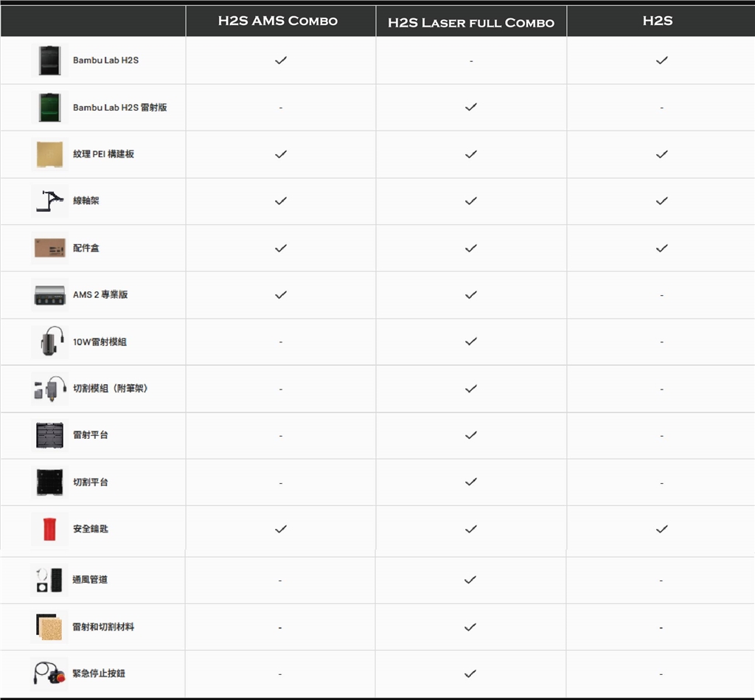
Task: Click the 雷射平台 product label
Action: [90, 435]
